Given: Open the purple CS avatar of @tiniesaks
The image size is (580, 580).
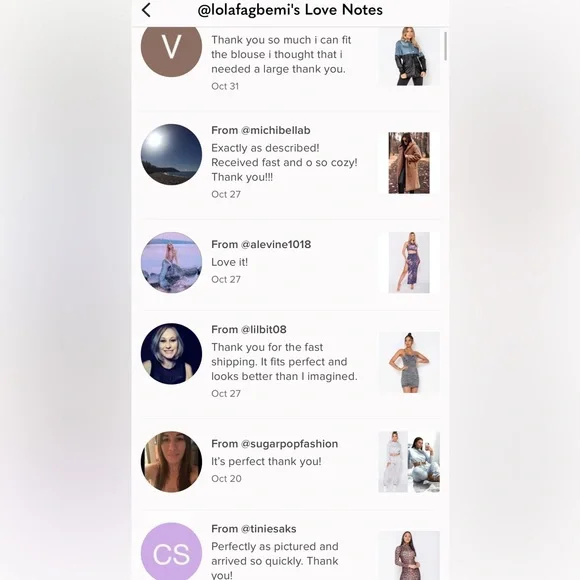Looking at the screenshot, I should [x=171, y=551].
